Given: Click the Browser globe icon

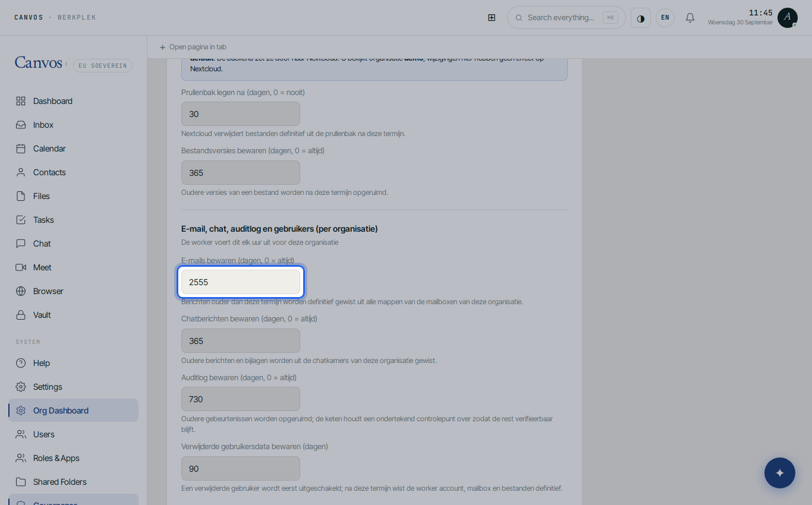Looking at the screenshot, I should (x=21, y=291).
